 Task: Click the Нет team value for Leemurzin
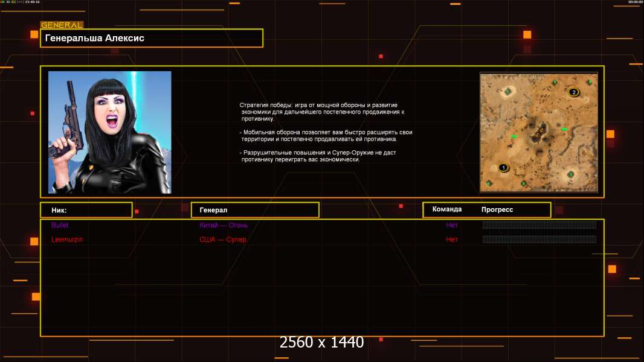point(452,240)
